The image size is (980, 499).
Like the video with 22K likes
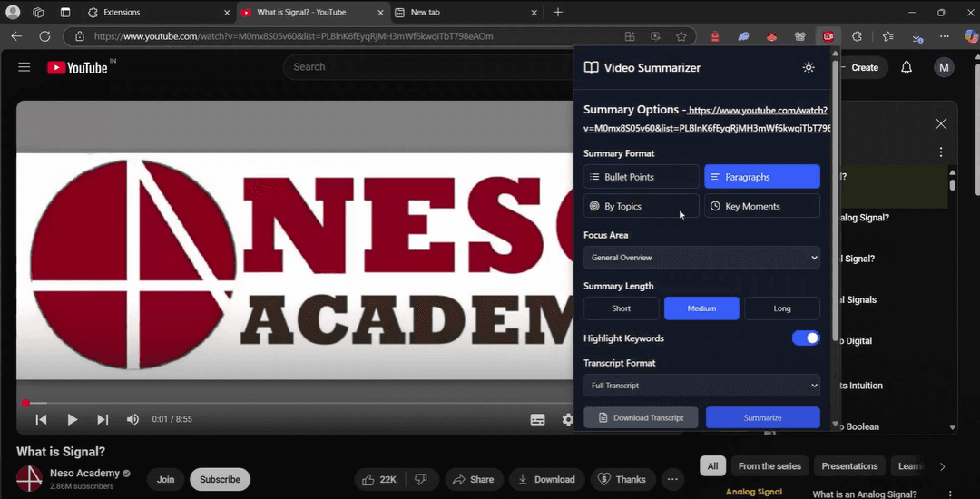pyautogui.click(x=380, y=480)
